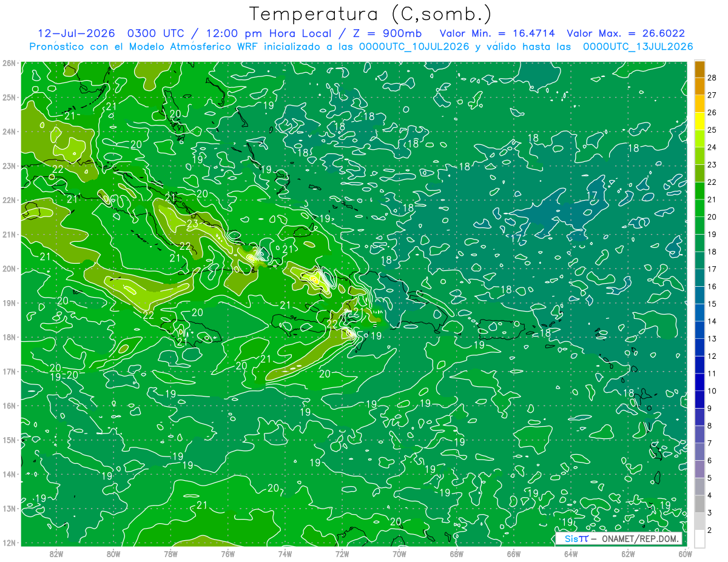
Task: Click the valid-until time "0000UTC_13JUL2026"
Action: 638,47
